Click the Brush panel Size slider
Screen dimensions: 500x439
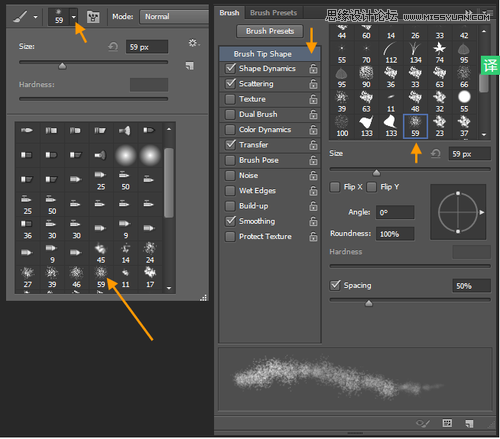click(x=410, y=169)
